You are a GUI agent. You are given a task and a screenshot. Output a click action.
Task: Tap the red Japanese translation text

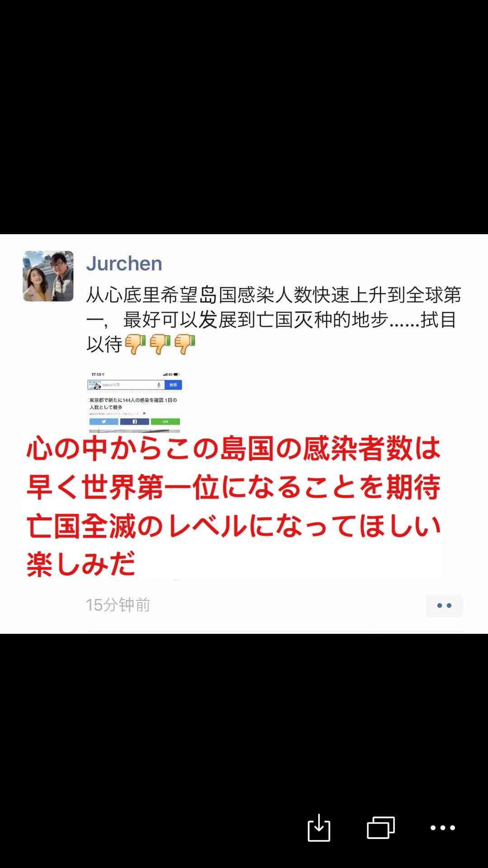(x=233, y=506)
